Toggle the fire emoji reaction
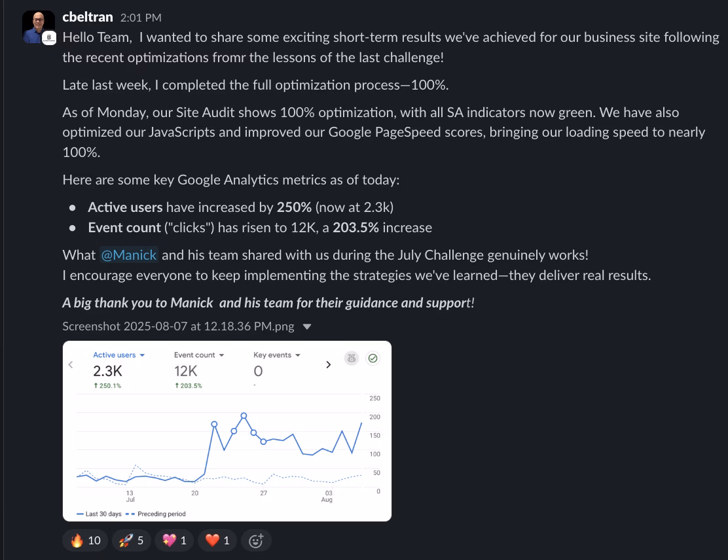The width and height of the screenshot is (728, 560). (85, 540)
